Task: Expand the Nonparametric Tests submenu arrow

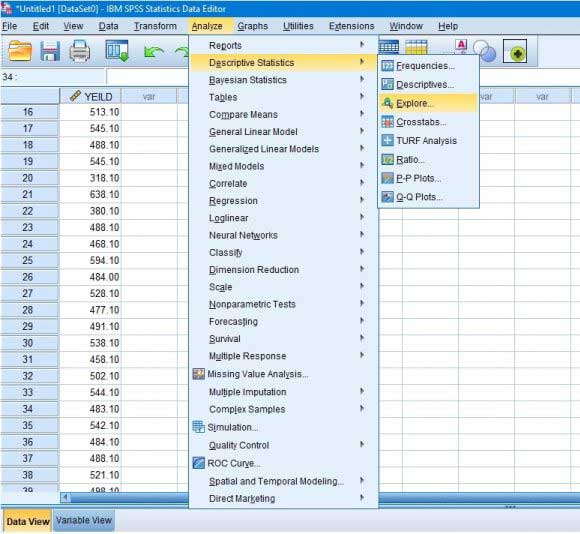Action: click(x=362, y=303)
